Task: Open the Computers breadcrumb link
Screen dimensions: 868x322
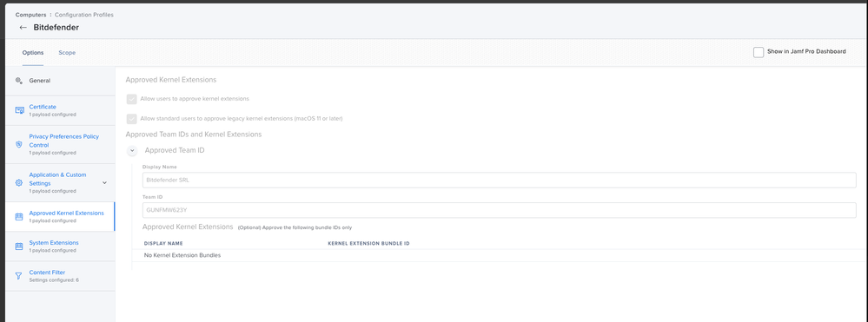Action: [31, 15]
